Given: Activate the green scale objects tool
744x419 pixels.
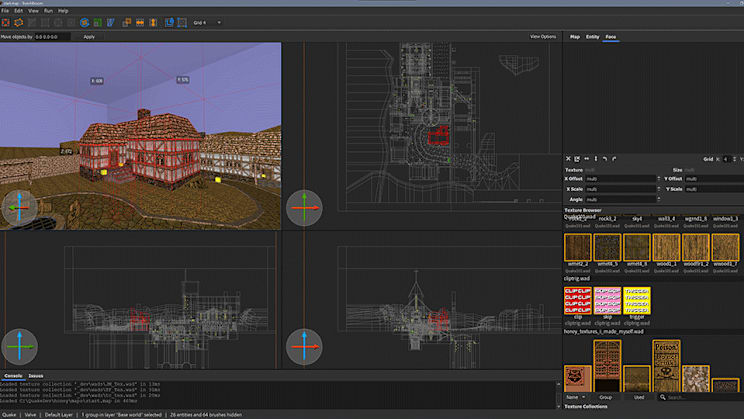Looking at the screenshot, I should 98,22.
